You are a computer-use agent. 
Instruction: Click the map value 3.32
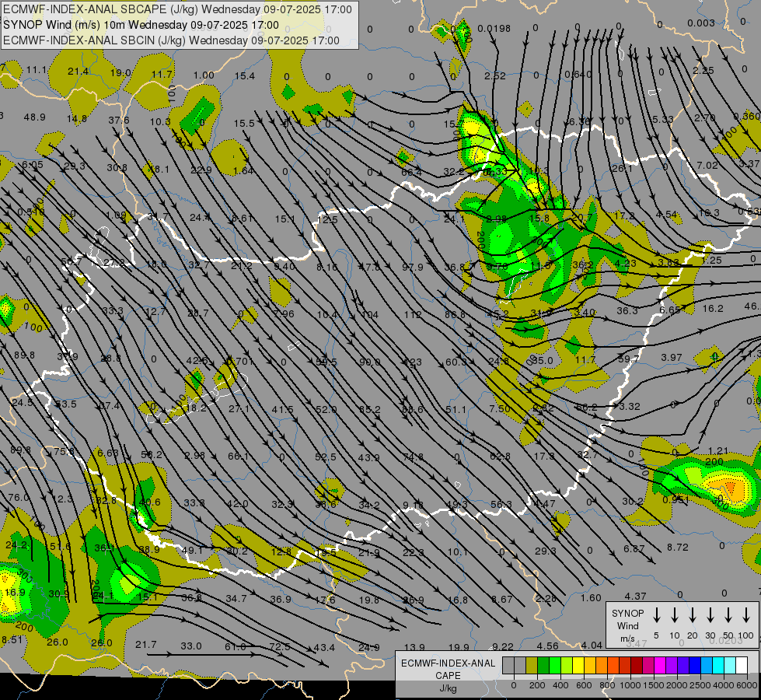pos(630,406)
